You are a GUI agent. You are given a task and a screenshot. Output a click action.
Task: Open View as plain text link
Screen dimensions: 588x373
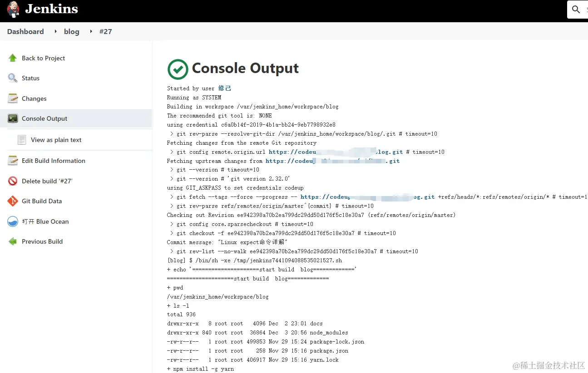click(56, 140)
